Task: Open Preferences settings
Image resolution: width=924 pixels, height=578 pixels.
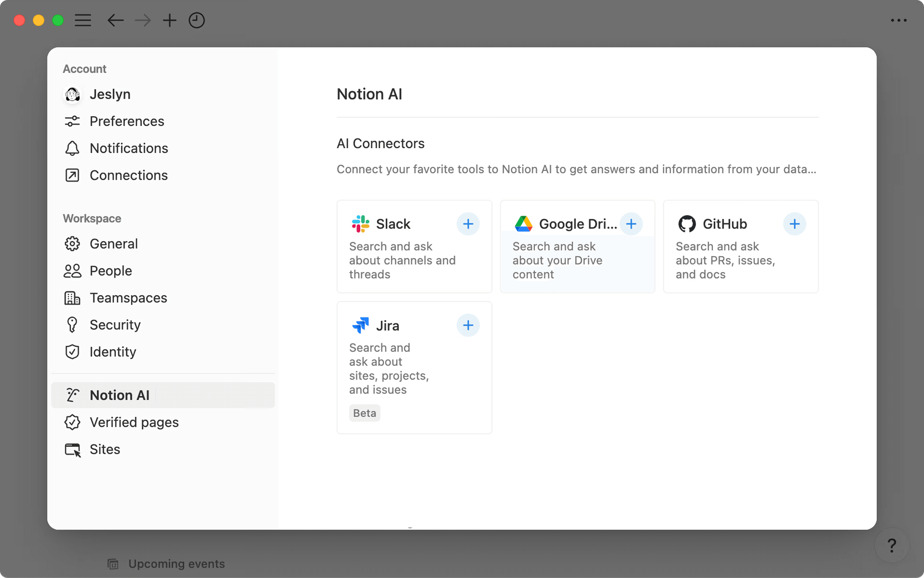Action: click(x=127, y=121)
